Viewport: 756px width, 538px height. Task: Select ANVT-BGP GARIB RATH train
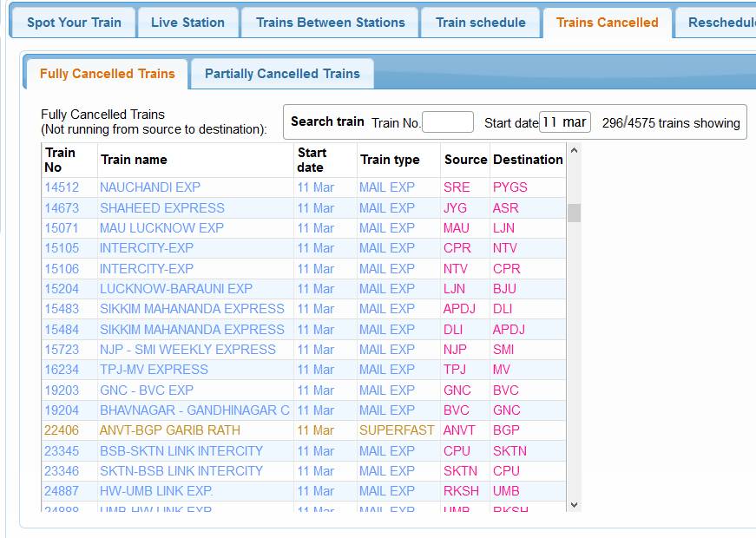(170, 430)
